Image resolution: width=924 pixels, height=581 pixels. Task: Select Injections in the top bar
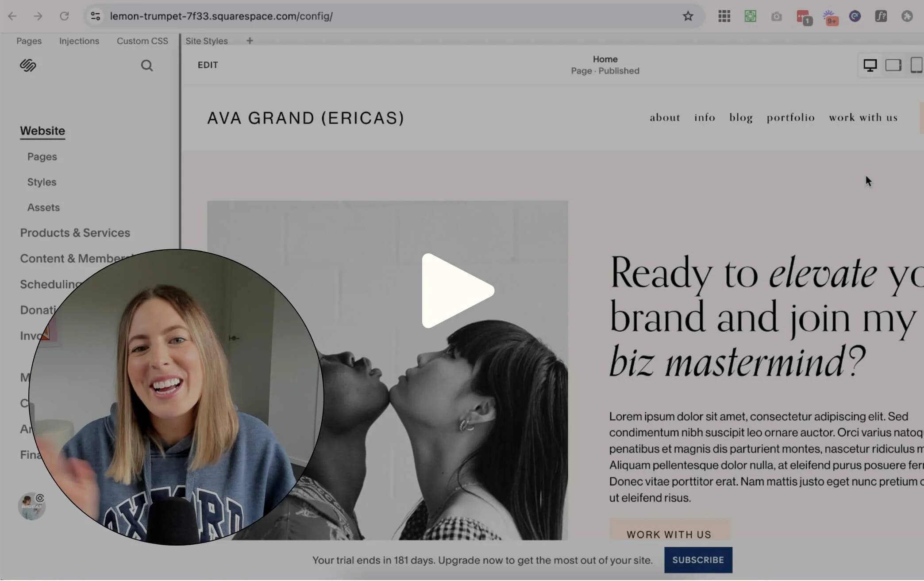79,41
